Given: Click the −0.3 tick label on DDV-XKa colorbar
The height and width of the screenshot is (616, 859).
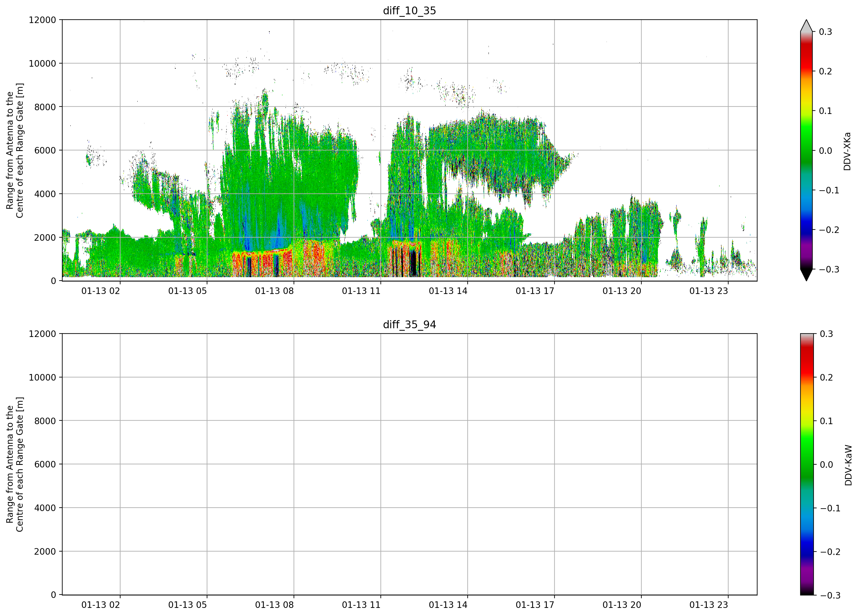Looking at the screenshot, I should tap(829, 270).
